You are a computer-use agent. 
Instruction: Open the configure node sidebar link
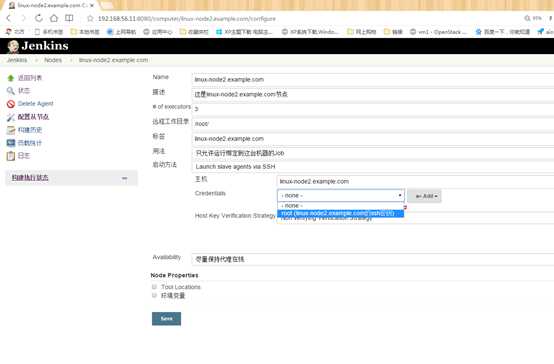(33, 117)
